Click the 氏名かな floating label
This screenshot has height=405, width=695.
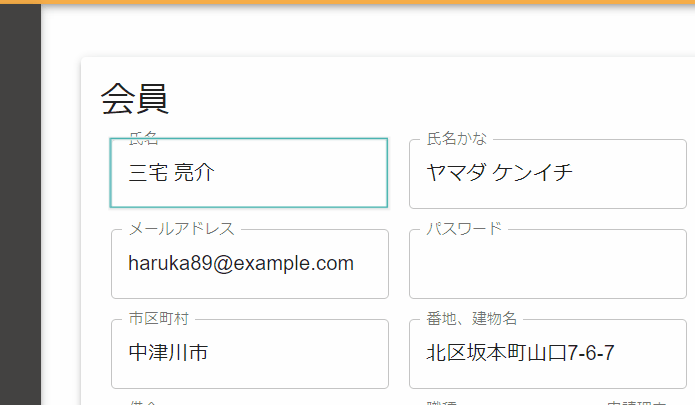(x=457, y=138)
